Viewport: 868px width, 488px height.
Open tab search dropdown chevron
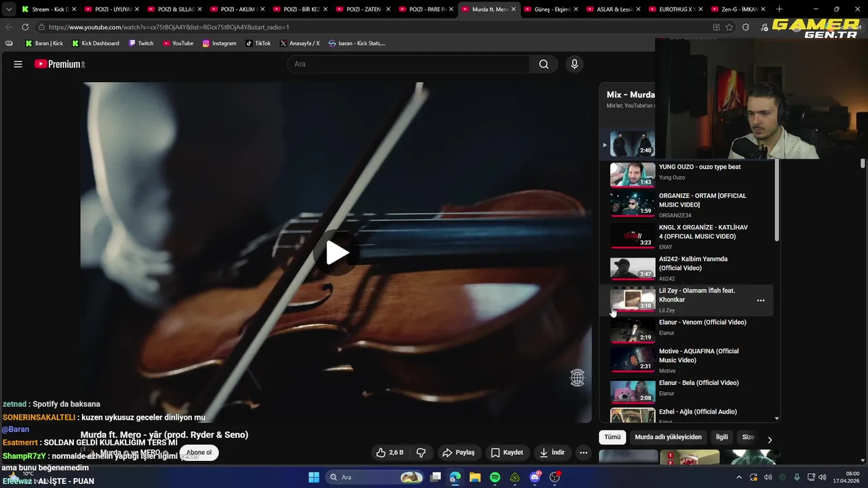[x=9, y=9]
